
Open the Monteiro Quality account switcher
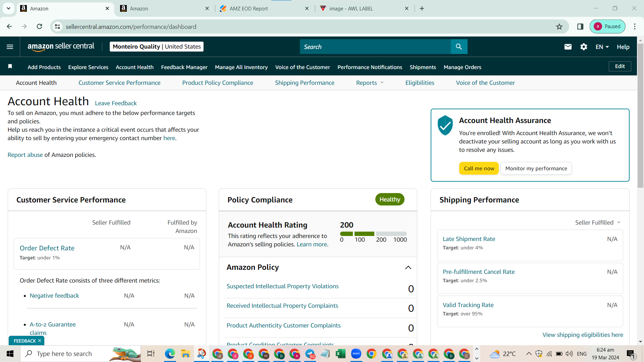coord(157,47)
